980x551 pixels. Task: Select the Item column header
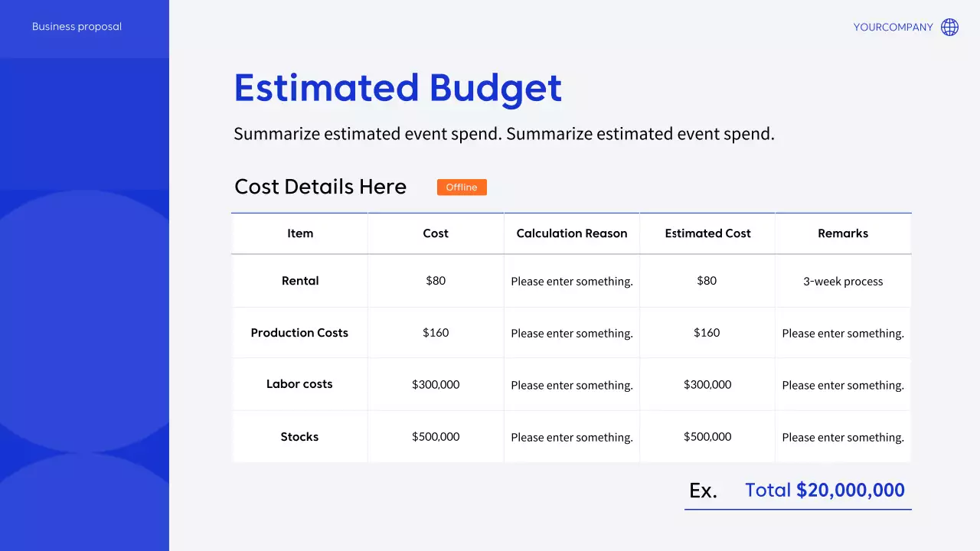tap(300, 233)
